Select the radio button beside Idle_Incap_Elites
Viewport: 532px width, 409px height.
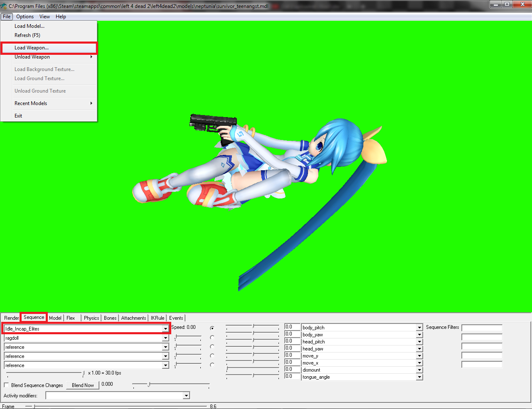(x=212, y=328)
